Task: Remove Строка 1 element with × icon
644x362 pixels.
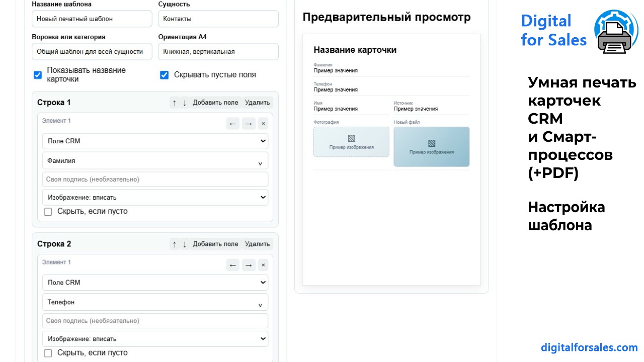Action: pyautogui.click(x=263, y=123)
